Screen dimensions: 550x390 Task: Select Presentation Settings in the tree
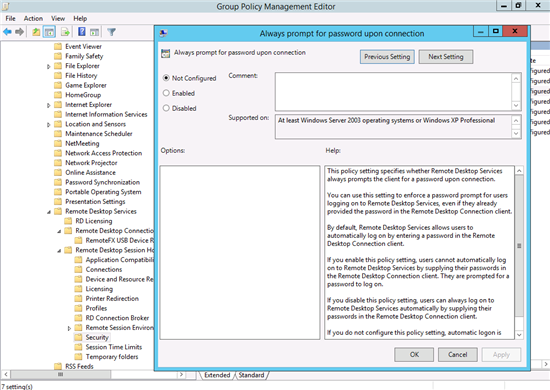coord(95,202)
